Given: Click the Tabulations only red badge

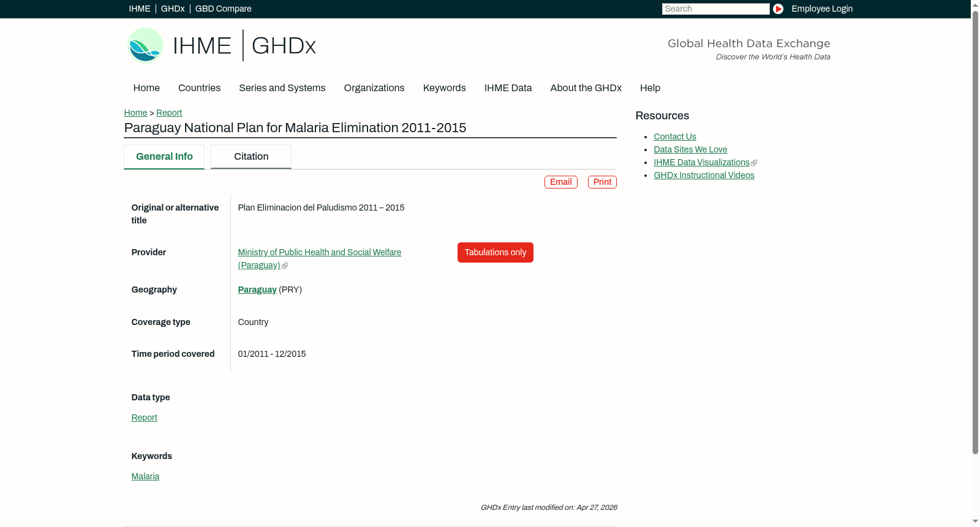Looking at the screenshot, I should pos(496,253).
